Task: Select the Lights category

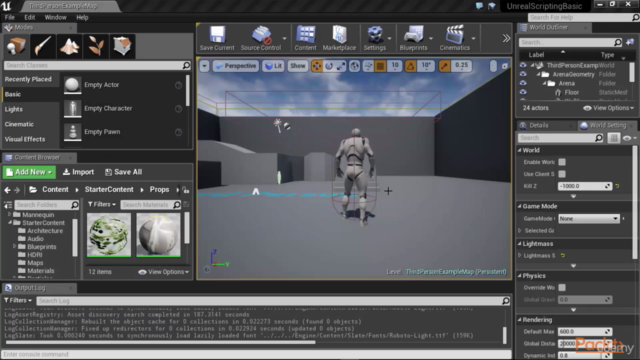Action: coord(14,109)
